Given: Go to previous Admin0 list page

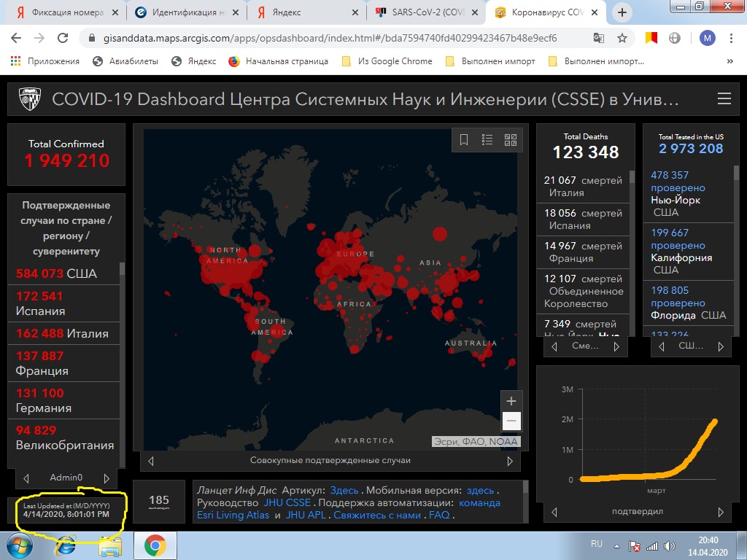Looking at the screenshot, I should click(26, 478).
